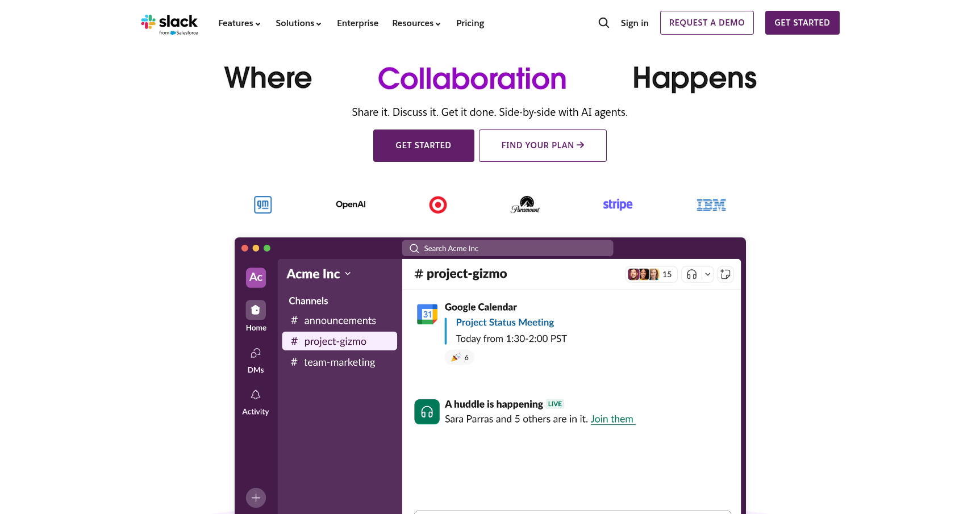Start a huddle with the headphones icon
The height and width of the screenshot is (514, 980).
[x=691, y=274]
